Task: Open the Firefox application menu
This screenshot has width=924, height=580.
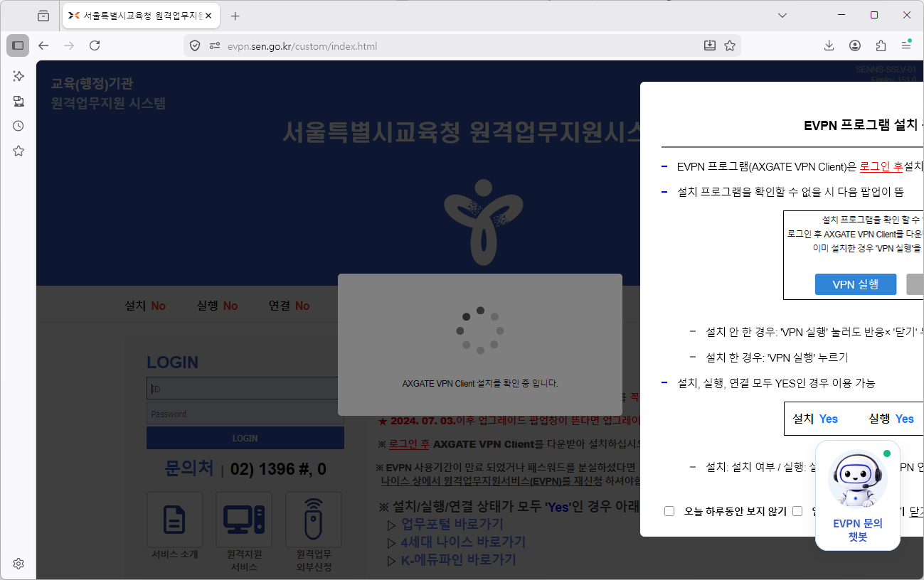Action: pos(906,45)
